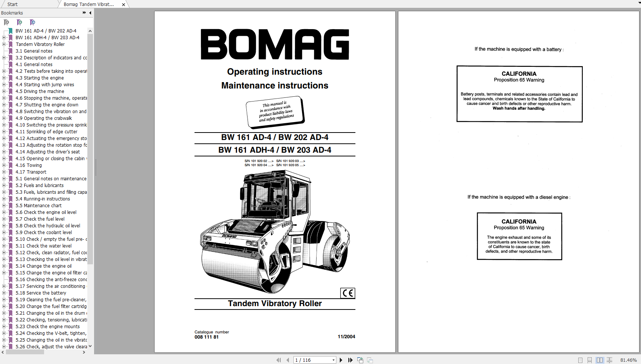Select continuous facing pages layout
The height and width of the screenshot is (364, 641).
pos(609,360)
